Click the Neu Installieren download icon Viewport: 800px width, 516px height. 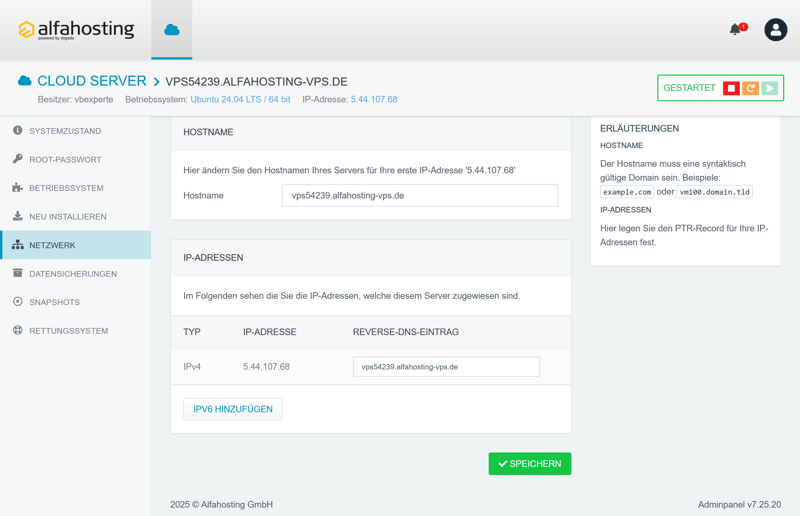tap(18, 216)
